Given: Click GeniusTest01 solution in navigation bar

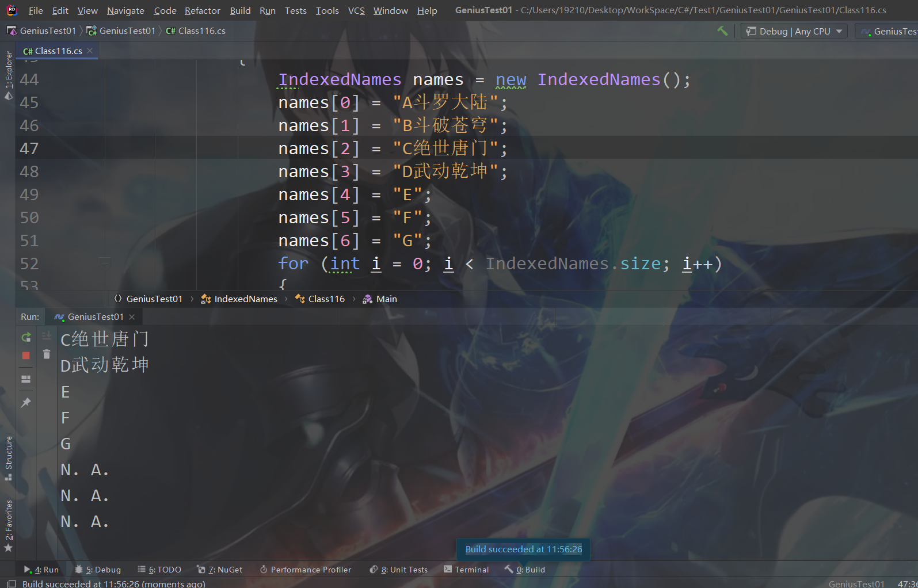Looking at the screenshot, I should [41, 31].
